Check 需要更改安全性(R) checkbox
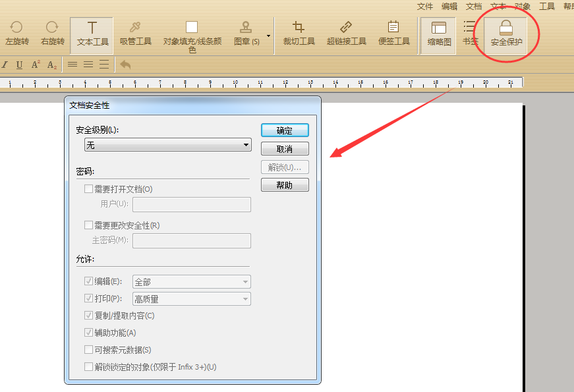The width and height of the screenshot is (574, 392). (88, 225)
